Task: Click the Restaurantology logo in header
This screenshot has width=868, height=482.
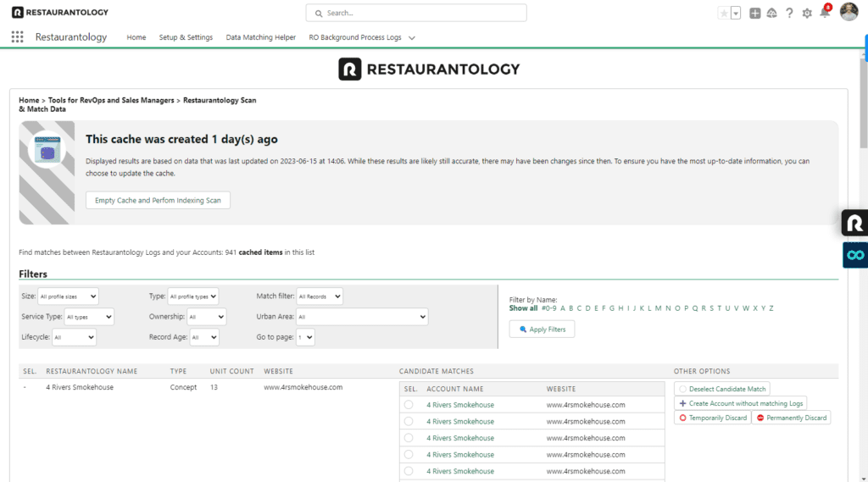Action: pos(60,12)
